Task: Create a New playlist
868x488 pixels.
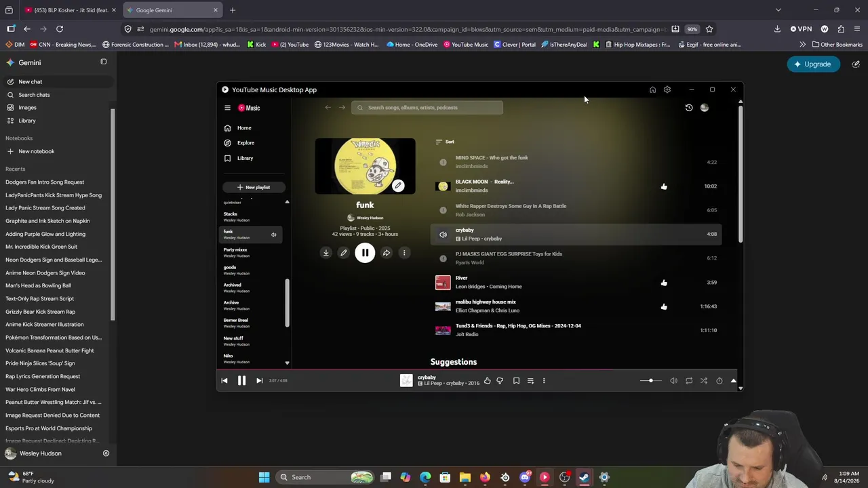Action: pyautogui.click(x=254, y=187)
